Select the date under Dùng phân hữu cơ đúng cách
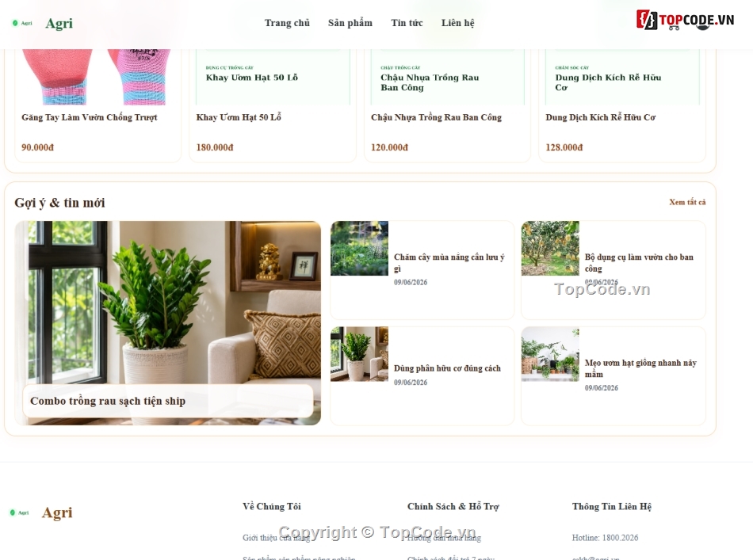 point(411,383)
